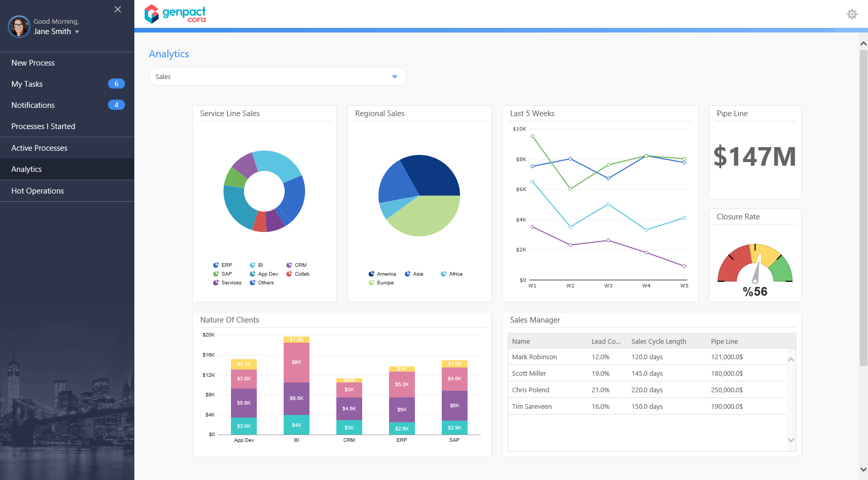Click the $147M Pipe Line value
Viewport: 868px width, 480px height.
click(755, 157)
